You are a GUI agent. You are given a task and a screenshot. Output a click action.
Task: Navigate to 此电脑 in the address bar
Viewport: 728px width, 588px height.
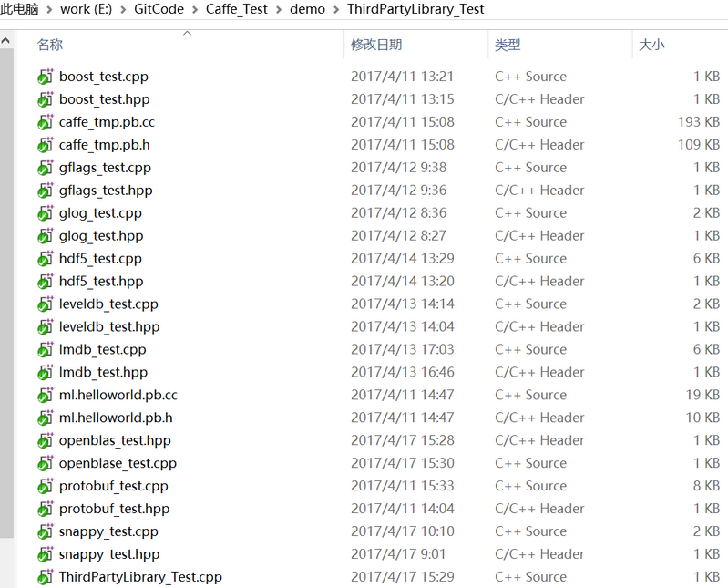pos(19,9)
